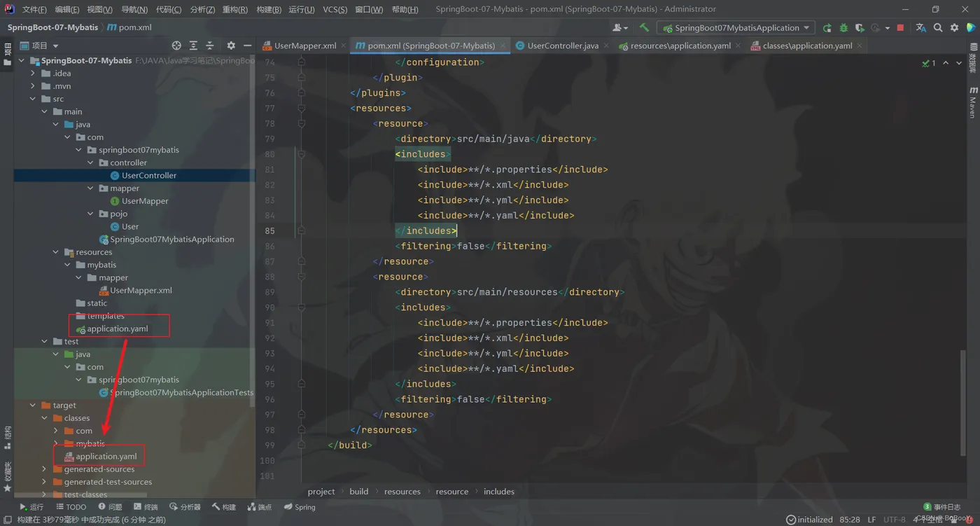Click the Build project hammer icon
Image resolution: width=980 pixels, height=526 pixels.
click(644, 28)
